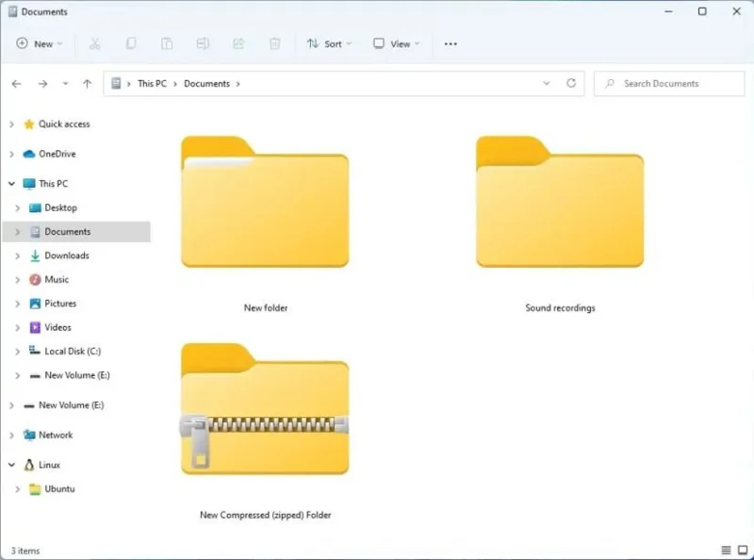Click the Linux penguin icon
Screen dimensions: 754x560
[29, 465]
